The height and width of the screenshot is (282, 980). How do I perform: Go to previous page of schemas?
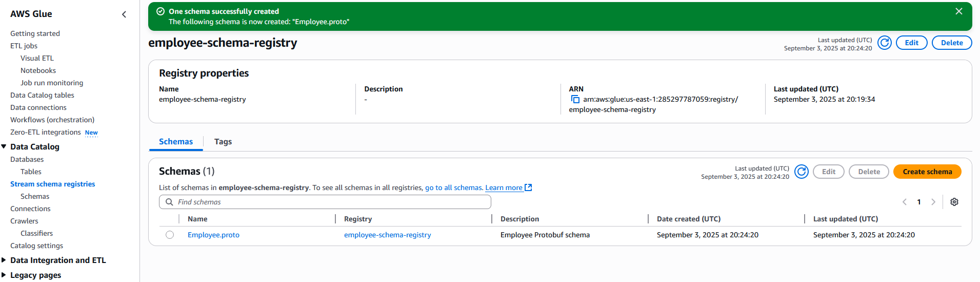click(905, 202)
